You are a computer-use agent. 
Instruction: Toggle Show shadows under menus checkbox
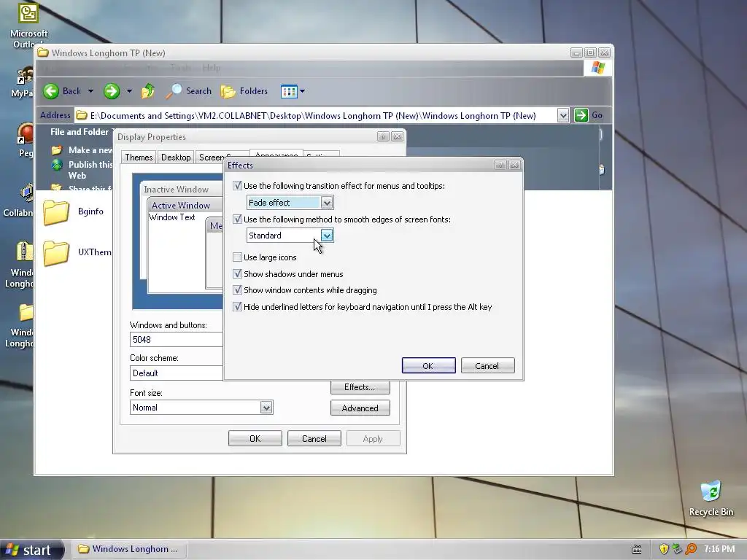pyautogui.click(x=237, y=274)
